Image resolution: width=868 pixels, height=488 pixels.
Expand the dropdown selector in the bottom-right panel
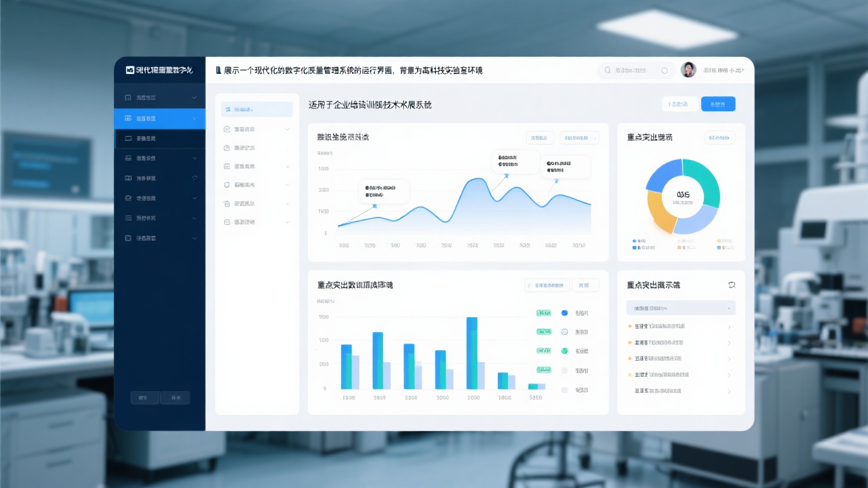[x=680, y=308]
